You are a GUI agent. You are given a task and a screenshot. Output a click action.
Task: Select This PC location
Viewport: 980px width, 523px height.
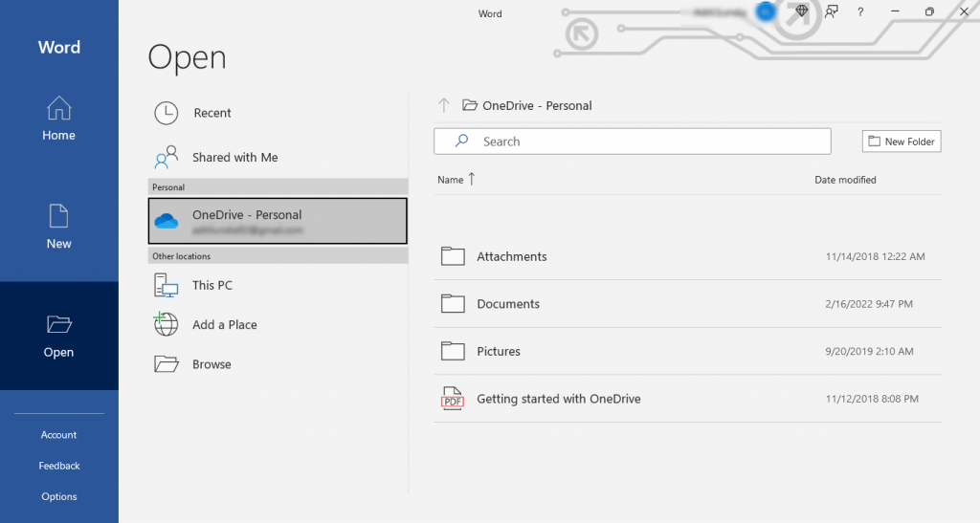(212, 285)
